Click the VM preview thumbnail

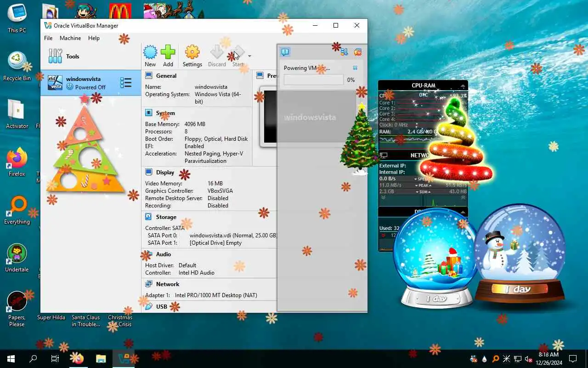click(270, 116)
